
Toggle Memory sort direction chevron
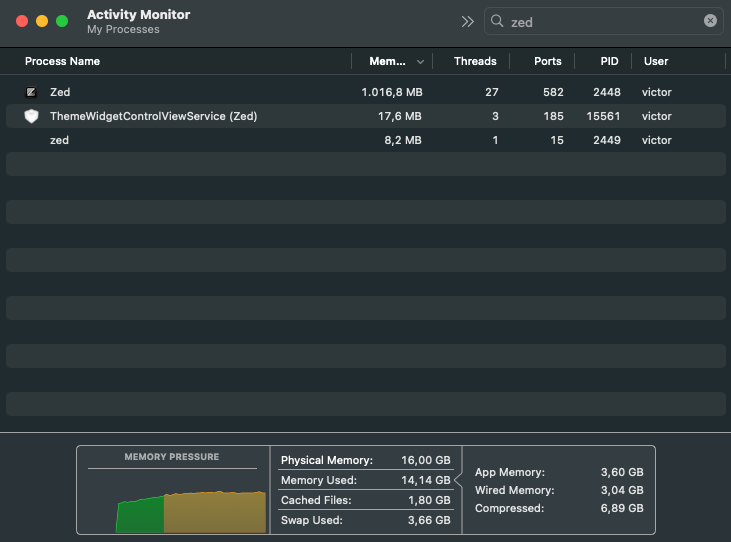click(x=420, y=62)
